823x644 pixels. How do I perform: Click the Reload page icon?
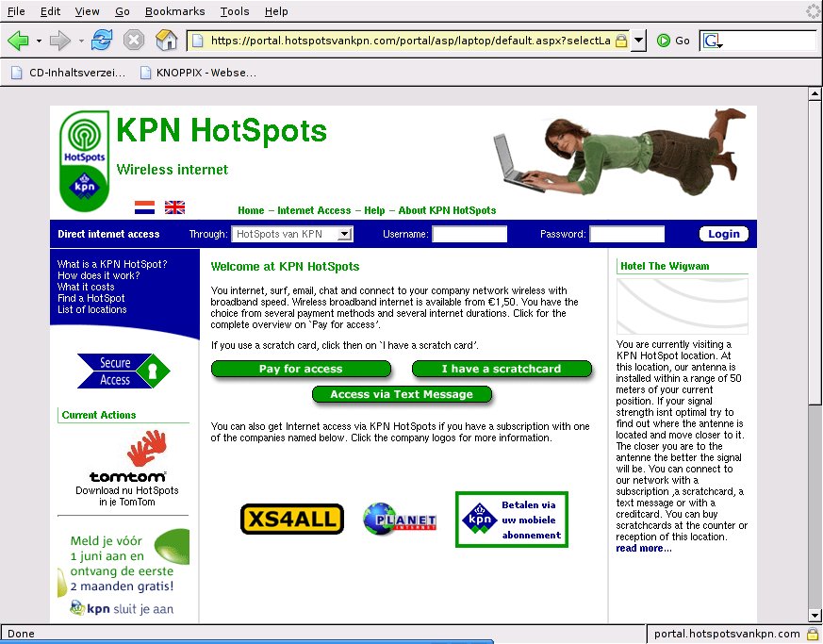click(x=102, y=41)
